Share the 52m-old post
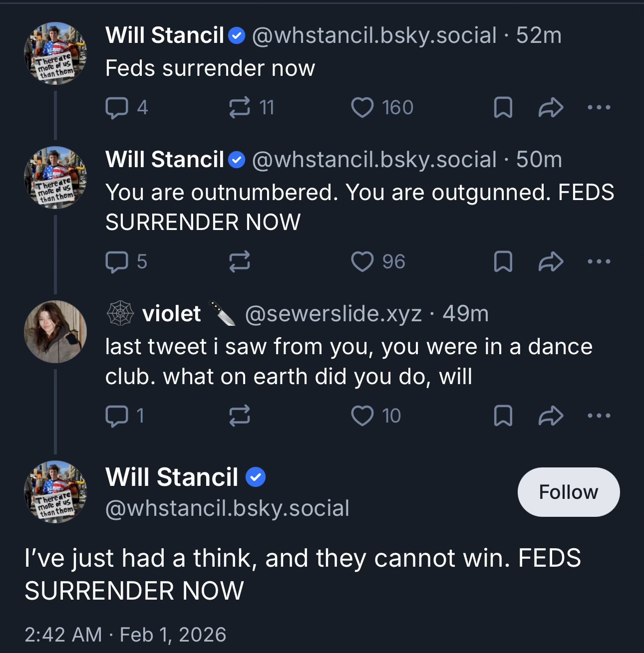Image resolution: width=644 pixels, height=653 pixels. click(x=551, y=108)
